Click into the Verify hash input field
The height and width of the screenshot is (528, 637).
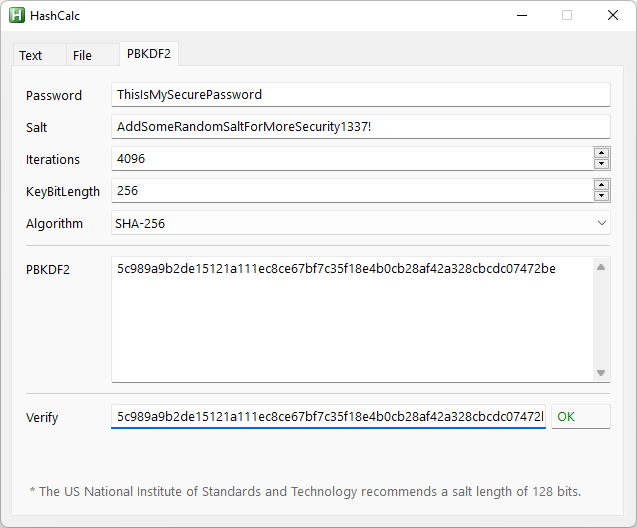(328, 417)
